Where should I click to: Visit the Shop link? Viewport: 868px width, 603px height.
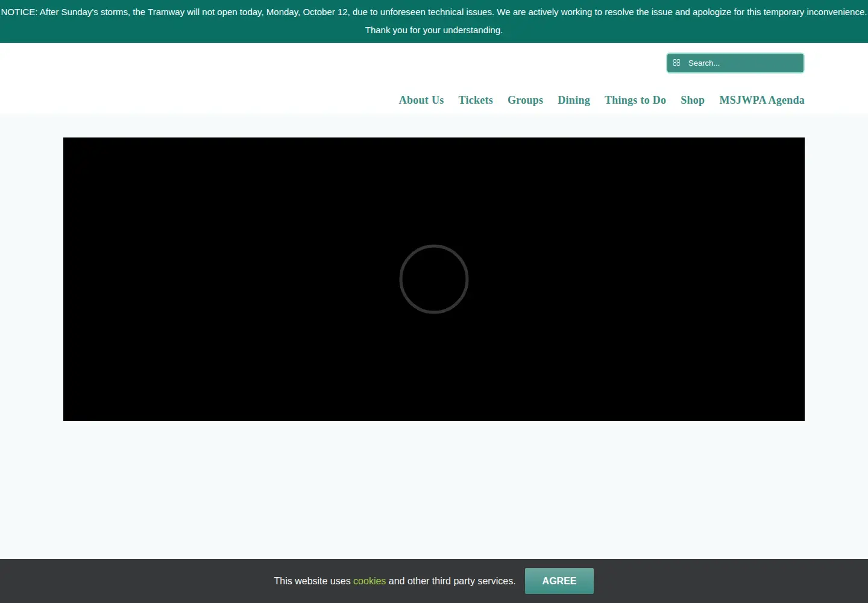click(x=693, y=100)
